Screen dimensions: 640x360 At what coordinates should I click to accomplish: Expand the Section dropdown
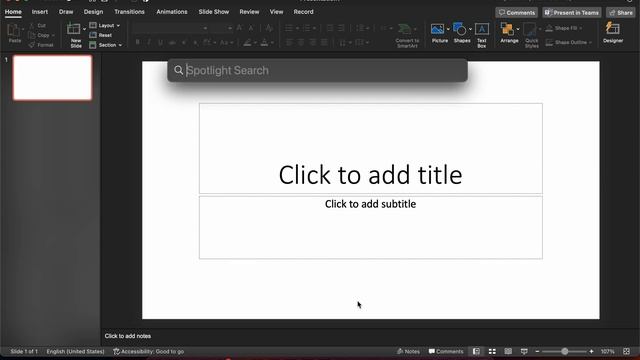click(120, 45)
